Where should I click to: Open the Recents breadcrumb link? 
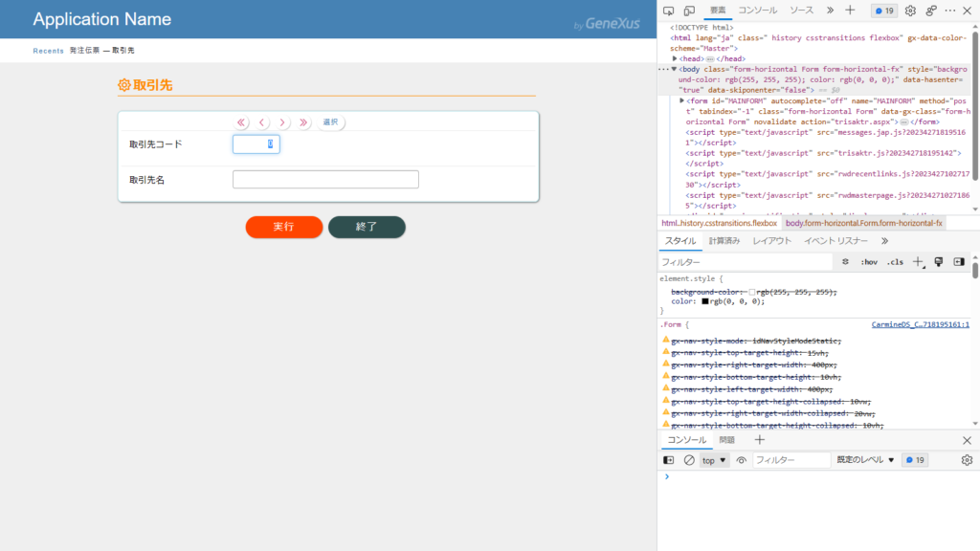point(48,51)
